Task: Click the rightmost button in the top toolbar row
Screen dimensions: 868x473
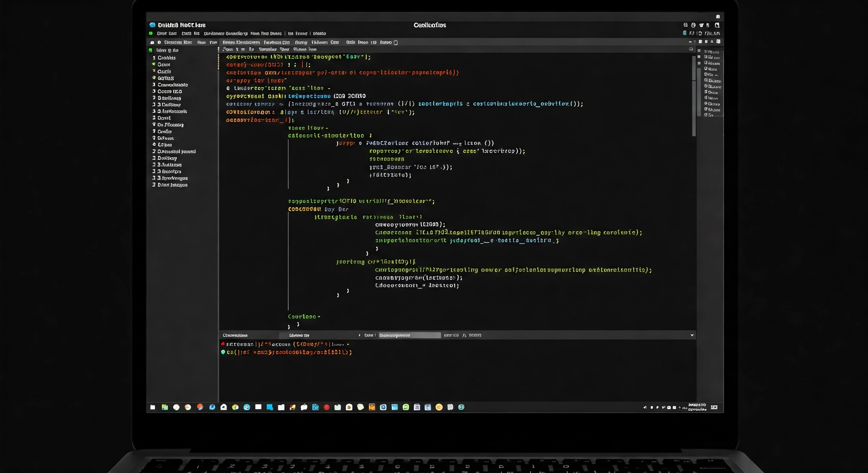Action: (x=719, y=42)
